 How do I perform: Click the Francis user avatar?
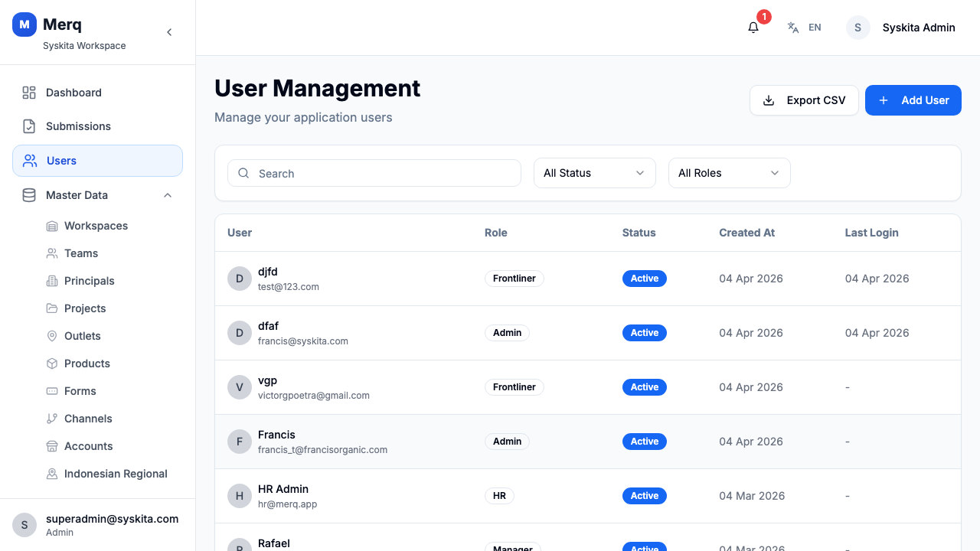click(x=240, y=442)
